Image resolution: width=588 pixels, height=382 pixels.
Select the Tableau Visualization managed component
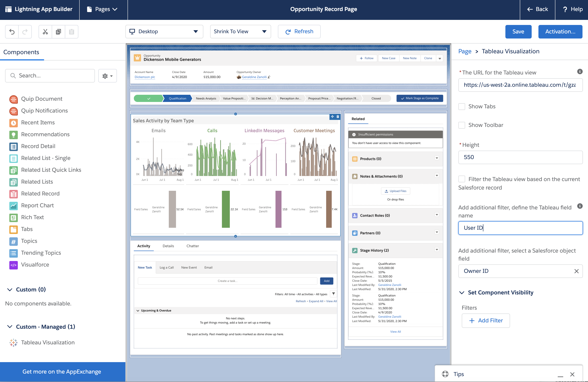(48, 342)
